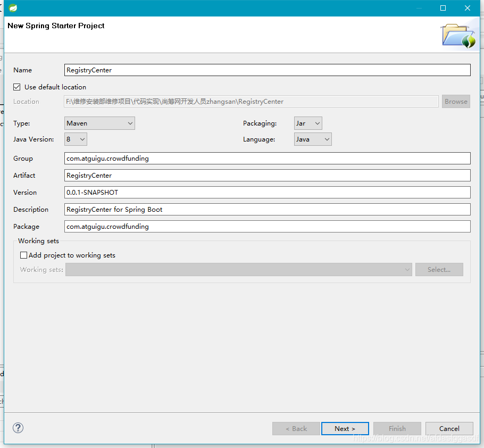Click the Description field RegistryCenter for Spring Boot

[268, 209]
